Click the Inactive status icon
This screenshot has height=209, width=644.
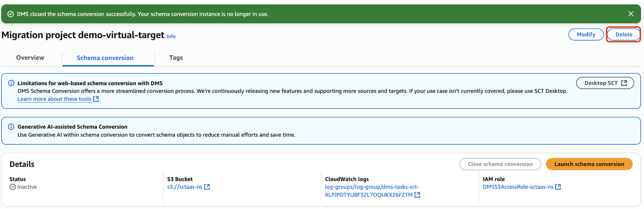click(13, 187)
